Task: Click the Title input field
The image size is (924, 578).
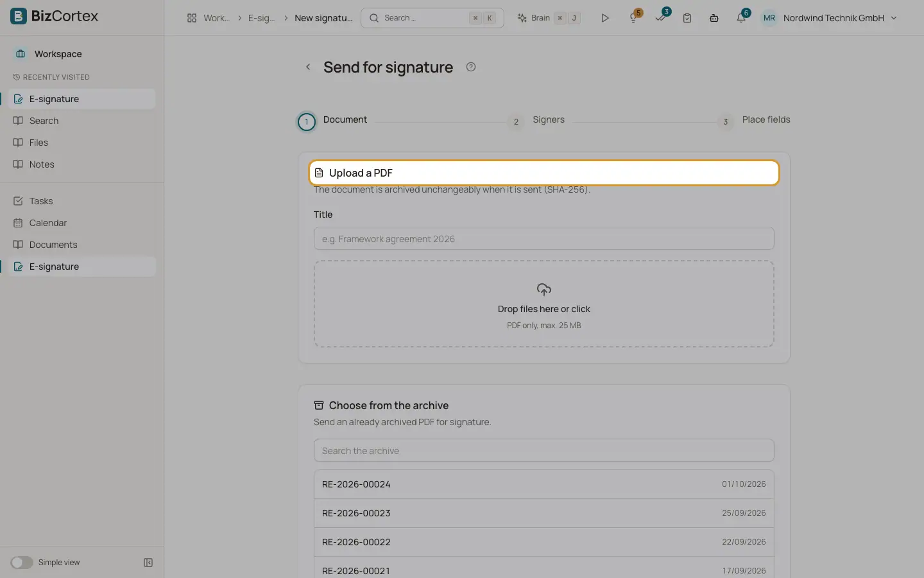Action: 544,238
